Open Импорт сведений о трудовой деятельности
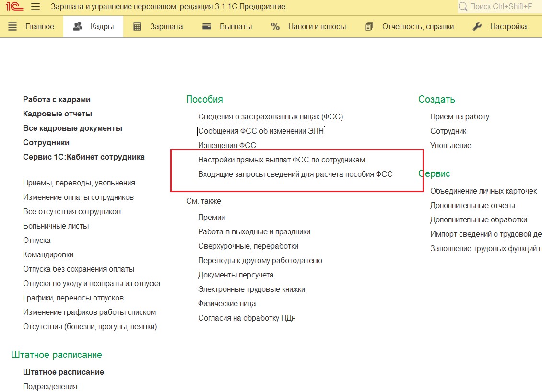The image size is (542, 392). [486, 234]
